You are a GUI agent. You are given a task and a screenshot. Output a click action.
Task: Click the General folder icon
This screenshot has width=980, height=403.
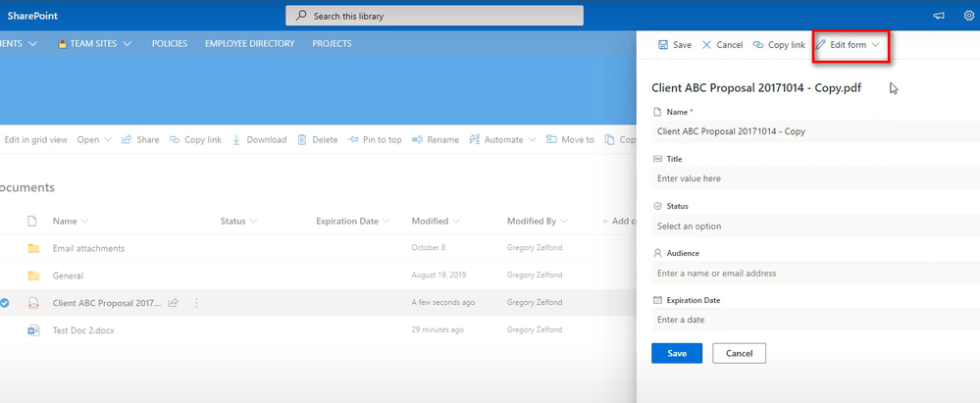[x=33, y=276]
